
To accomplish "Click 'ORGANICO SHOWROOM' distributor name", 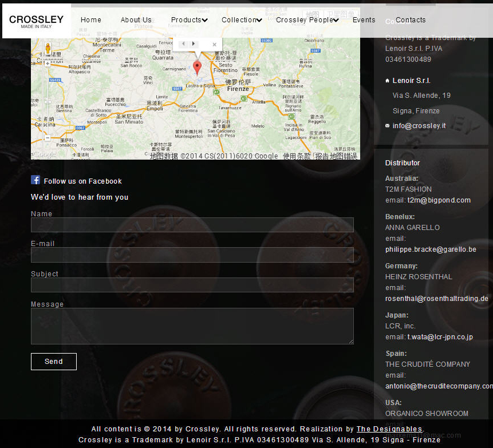I will pos(427,414).
